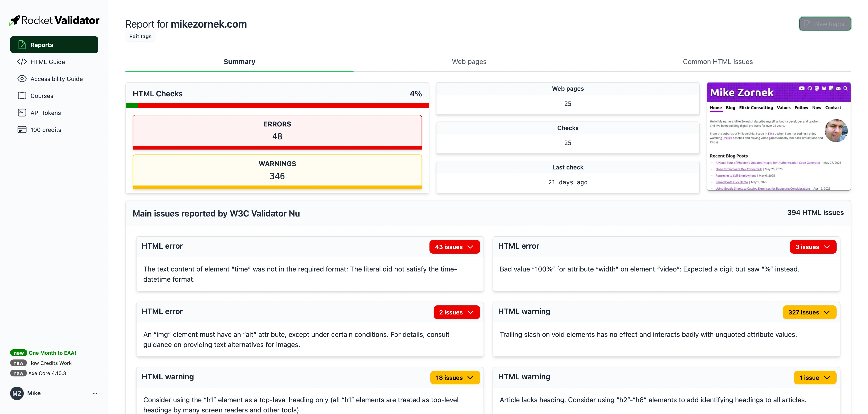Click the Edit tags button
Screen dimensions: 868x414
140,36
